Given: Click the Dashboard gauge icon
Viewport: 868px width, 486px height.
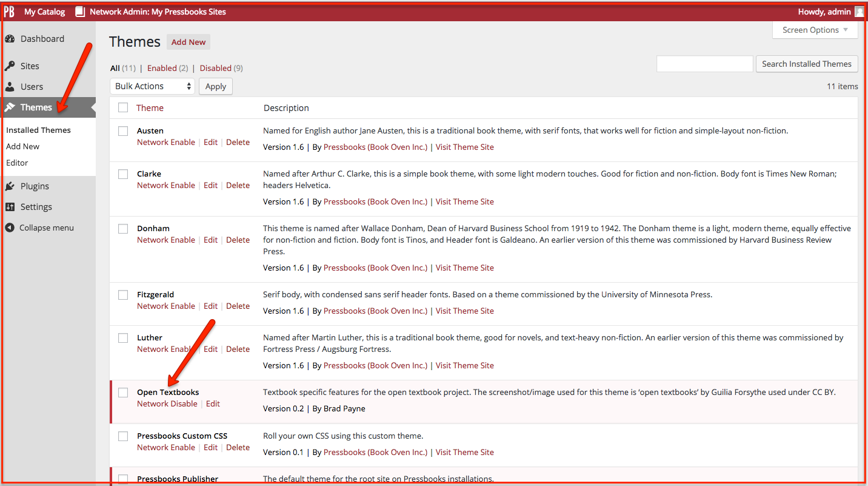Looking at the screenshot, I should click(x=10, y=39).
